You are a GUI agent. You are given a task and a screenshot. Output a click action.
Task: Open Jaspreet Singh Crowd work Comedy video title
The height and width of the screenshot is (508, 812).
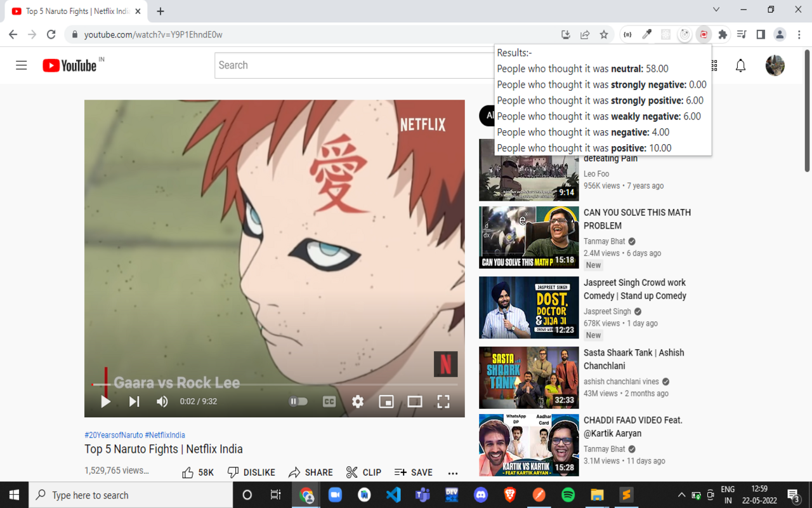(x=634, y=289)
